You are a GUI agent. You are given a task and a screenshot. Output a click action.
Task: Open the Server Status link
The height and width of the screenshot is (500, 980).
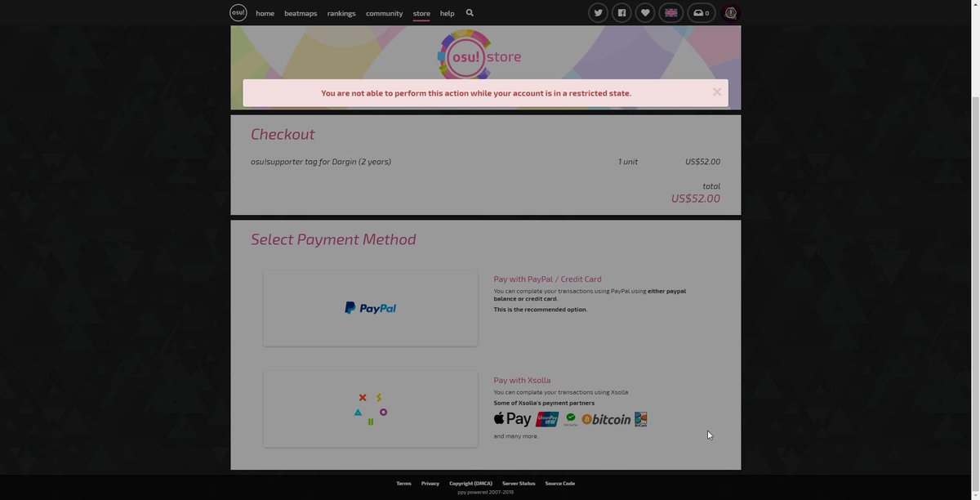[x=519, y=484]
